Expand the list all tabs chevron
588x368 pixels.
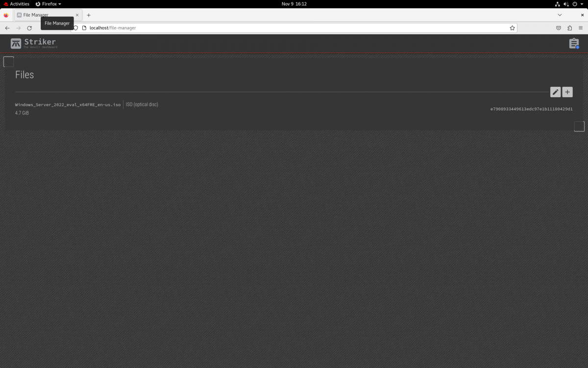560,15
